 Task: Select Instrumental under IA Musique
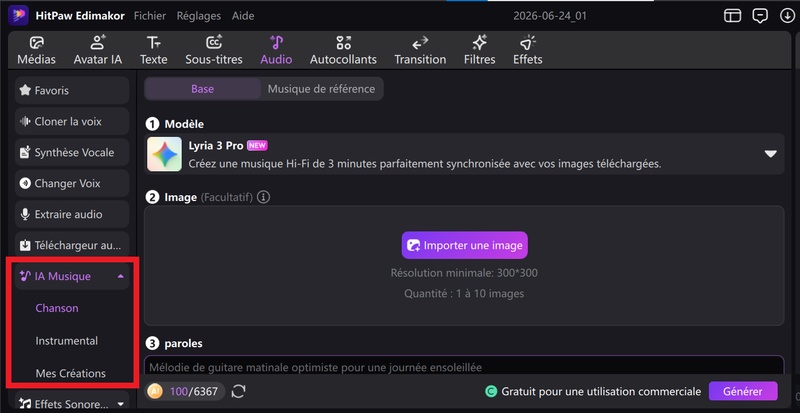click(x=66, y=341)
